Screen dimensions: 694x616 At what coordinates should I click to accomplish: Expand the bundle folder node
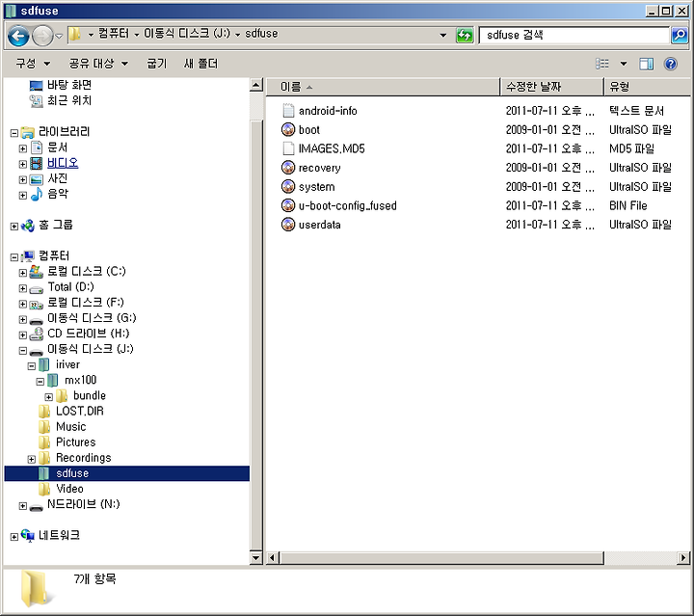tap(49, 397)
